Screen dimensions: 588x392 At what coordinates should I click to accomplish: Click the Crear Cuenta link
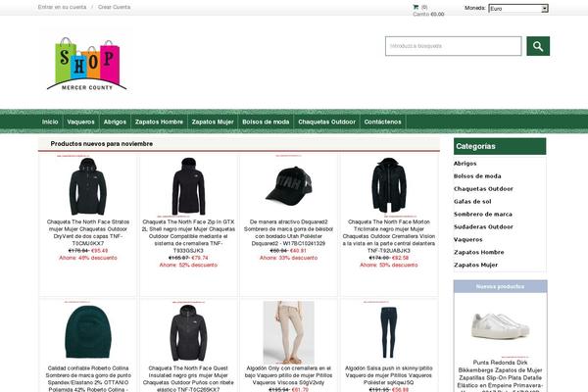114,7
